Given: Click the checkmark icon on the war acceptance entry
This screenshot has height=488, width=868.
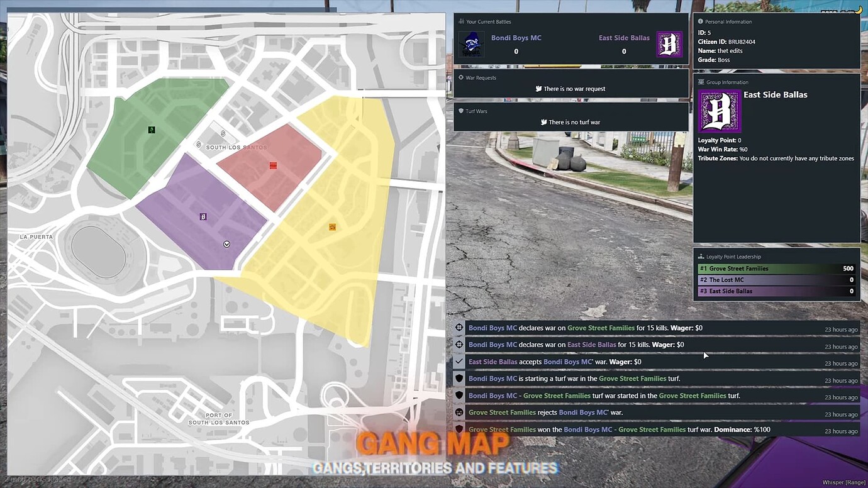Looking at the screenshot, I should coord(459,362).
